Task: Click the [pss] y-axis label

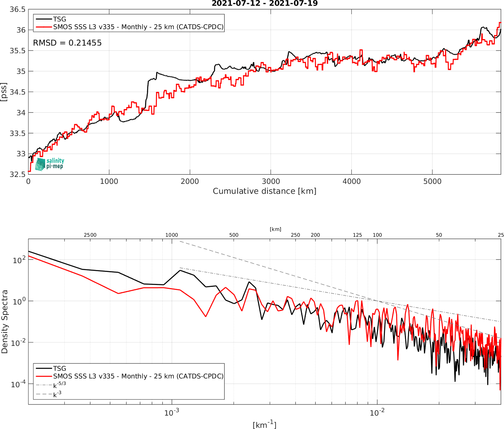Action: pos(4,92)
